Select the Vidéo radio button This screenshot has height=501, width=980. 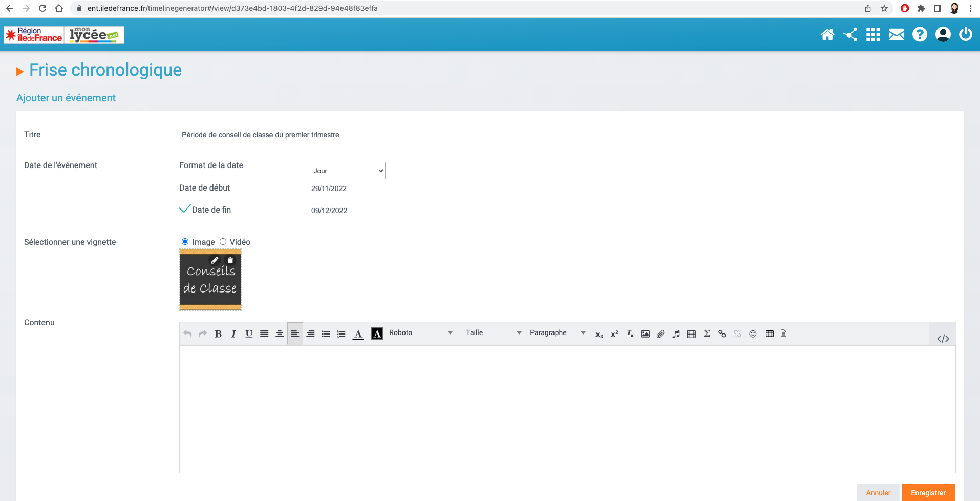(x=223, y=242)
